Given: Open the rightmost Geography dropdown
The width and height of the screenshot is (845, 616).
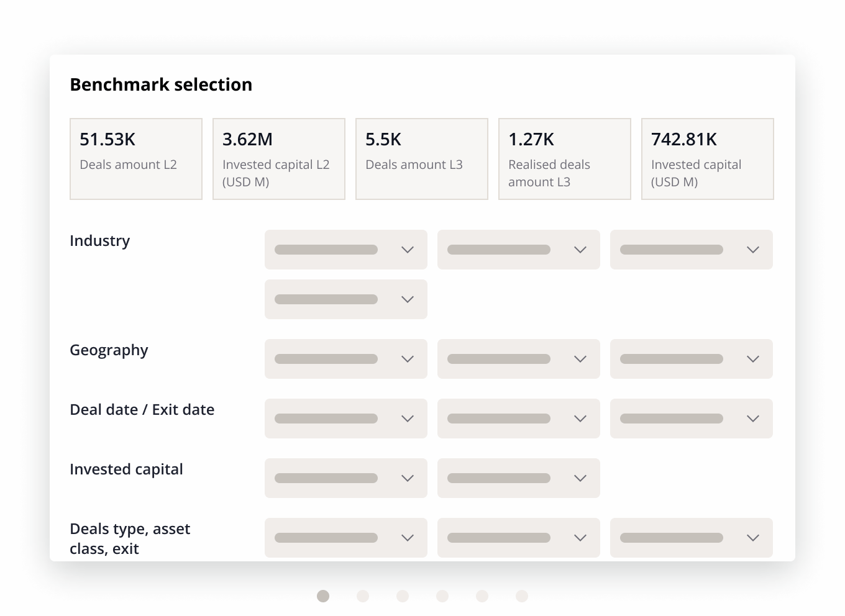Looking at the screenshot, I should pyautogui.click(x=691, y=359).
